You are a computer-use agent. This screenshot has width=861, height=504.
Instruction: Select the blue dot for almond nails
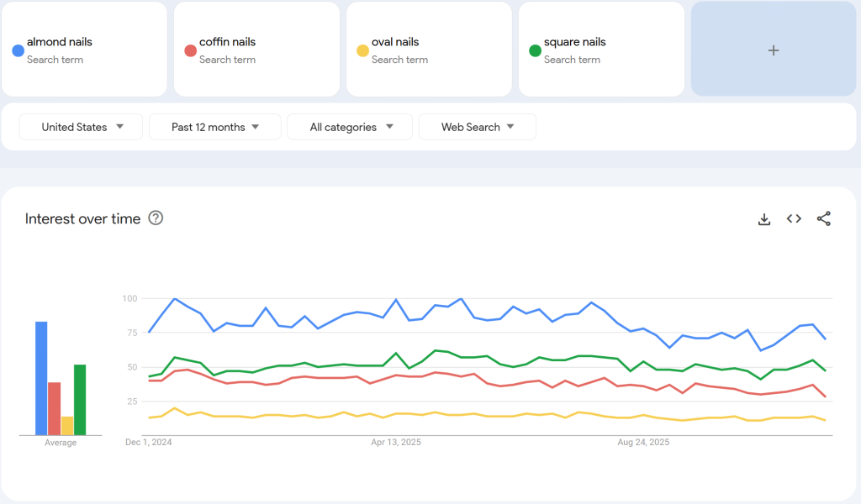[16, 50]
